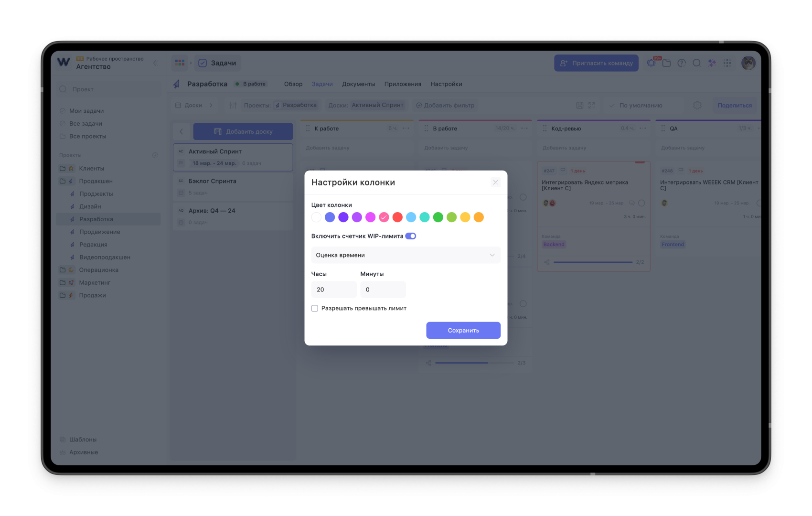The image size is (812, 516).
Task: Click the Пригласить команду button
Action: click(x=596, y=63)
